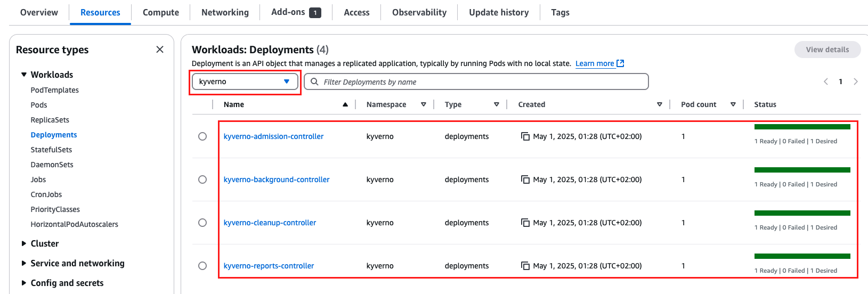Viewport: 868px width, 294px height.
Task: Open kyverno-reports-controller deployment link
Action: pyautogui.click(x=269, y=266)
